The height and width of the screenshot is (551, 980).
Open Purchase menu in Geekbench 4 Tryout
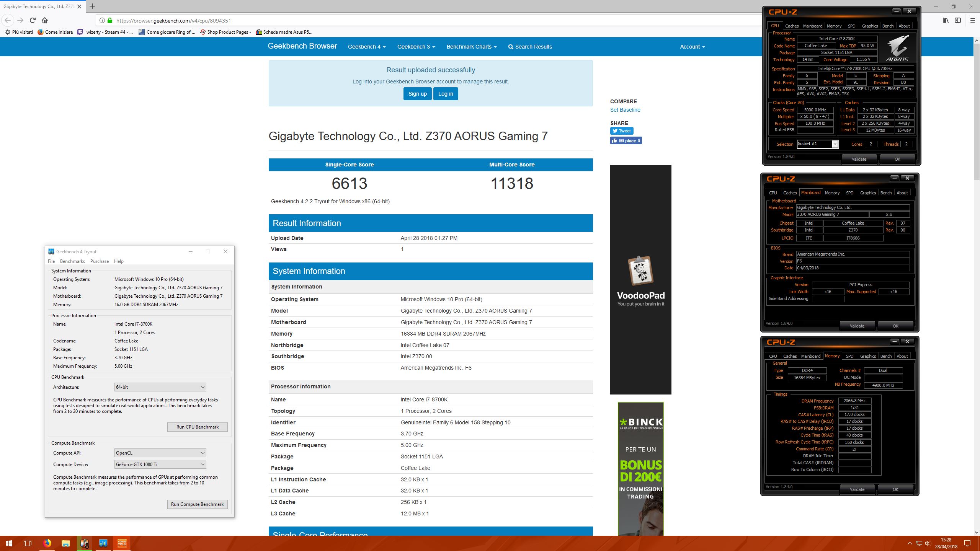coord(100,261)
